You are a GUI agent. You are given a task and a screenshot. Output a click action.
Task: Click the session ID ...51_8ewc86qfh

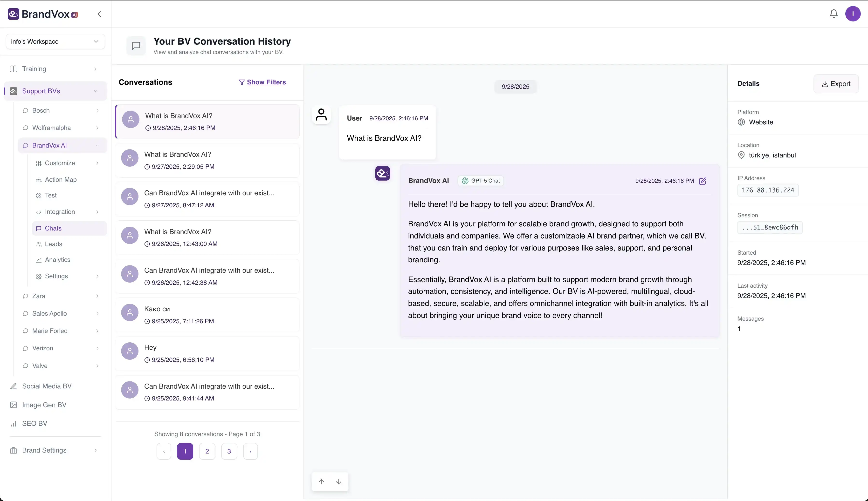coord(770,227)
